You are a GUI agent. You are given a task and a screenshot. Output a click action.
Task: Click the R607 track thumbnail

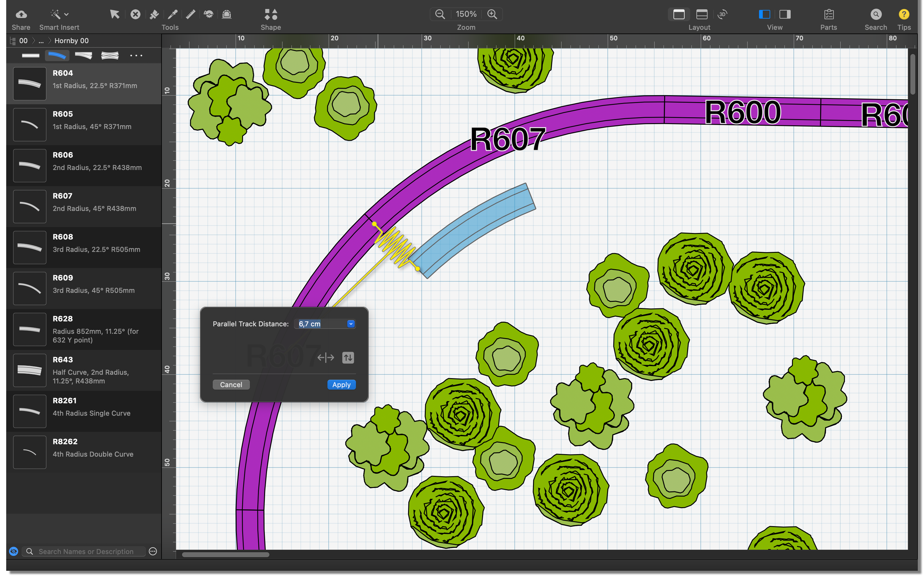click(30, 207)
